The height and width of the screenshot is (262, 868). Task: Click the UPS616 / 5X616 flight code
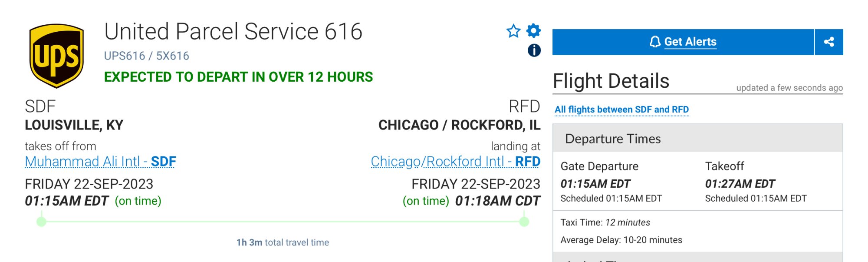pos(146,56)
